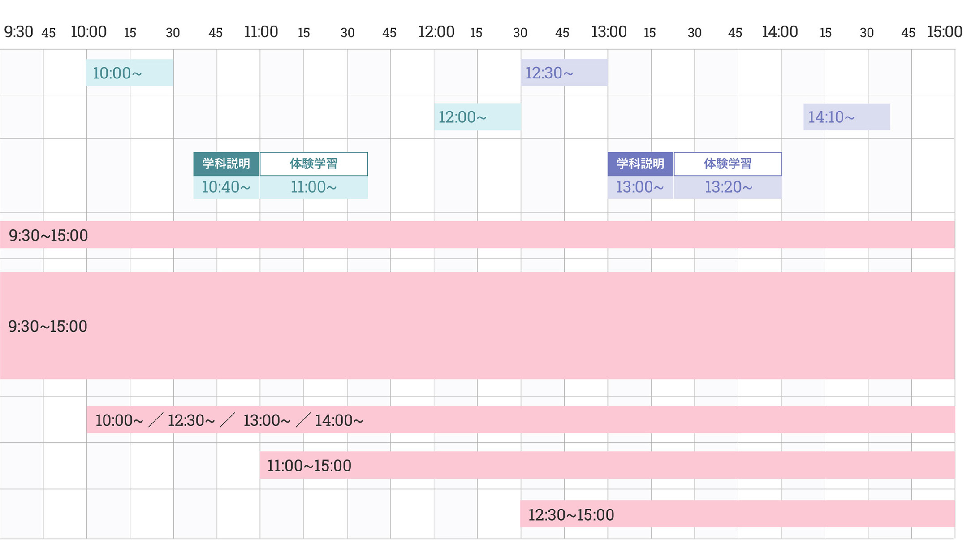Click the teal 12:00~ session block
The image size is (980, 540).
(477, 117)
